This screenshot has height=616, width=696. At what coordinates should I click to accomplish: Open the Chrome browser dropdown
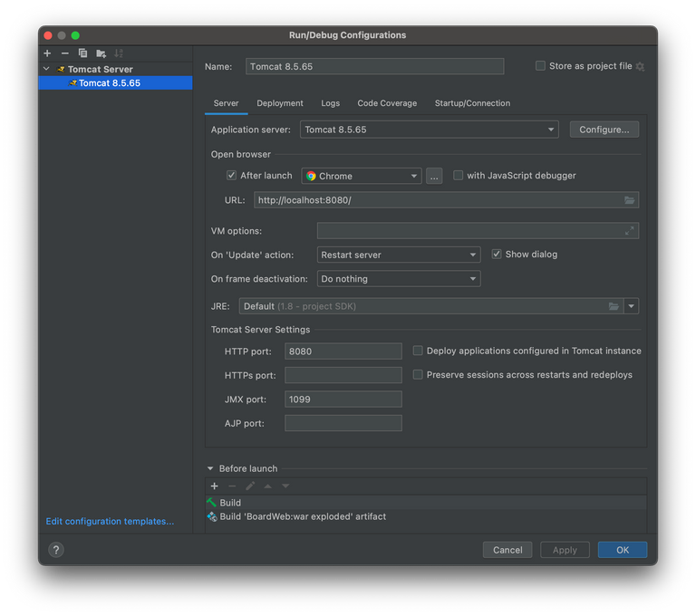pos(362,176)
